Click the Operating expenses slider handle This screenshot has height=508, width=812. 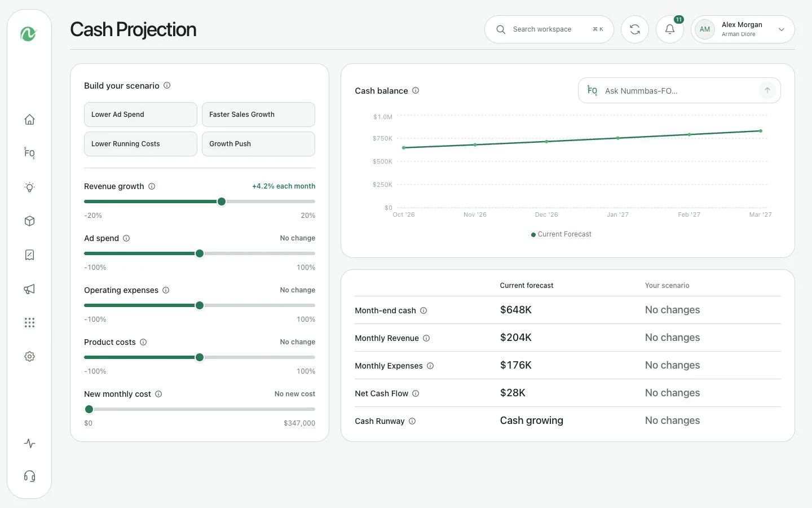pos(200,305)
